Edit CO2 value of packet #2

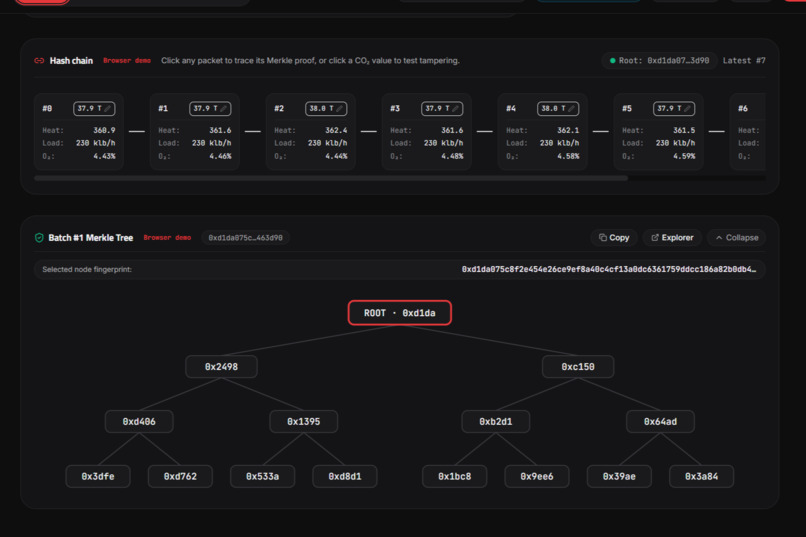pos(326,108)
